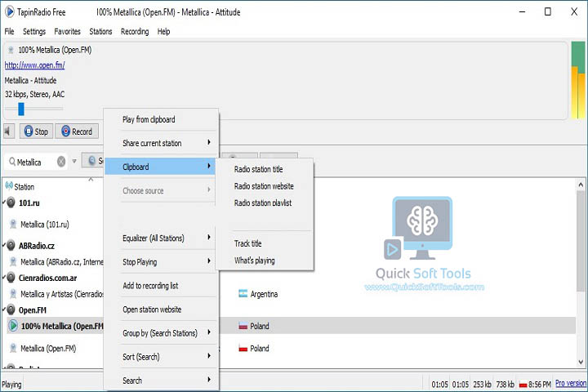Click the station list vertical scrollbar thumb
588x392 pixels.
tap(581, 240)
